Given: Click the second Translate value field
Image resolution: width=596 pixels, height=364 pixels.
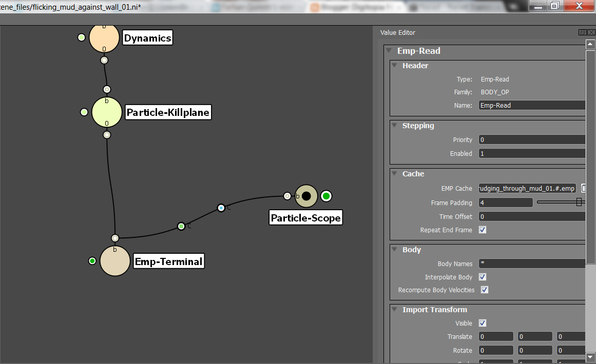Looking at the screenshot, I should coord(535,336).
